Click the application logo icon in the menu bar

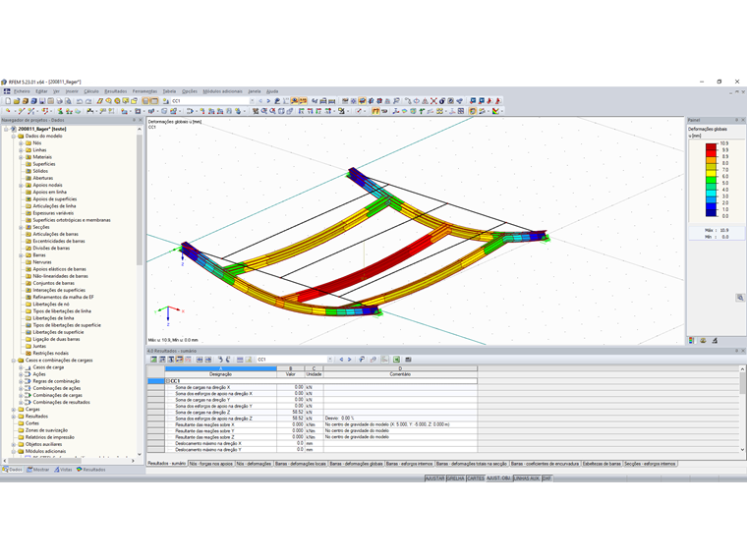pyautogui.click(x=7, y=91)
